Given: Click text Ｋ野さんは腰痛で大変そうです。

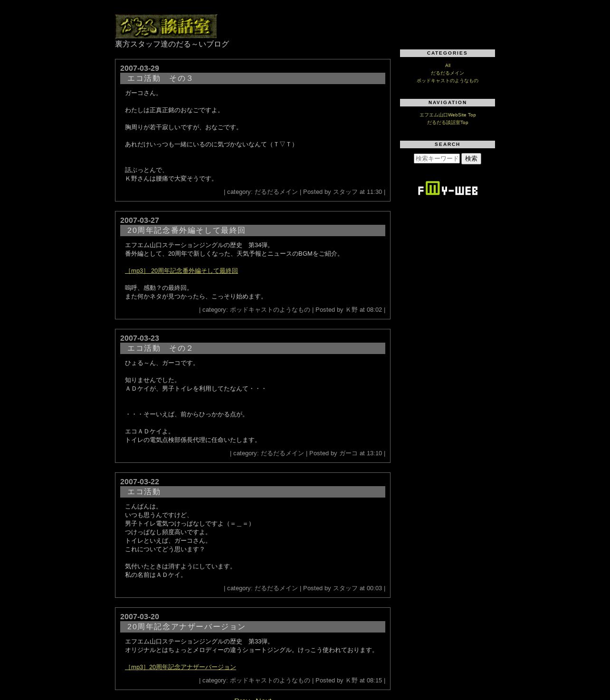Looking at the screenshot, I should 171,179.
